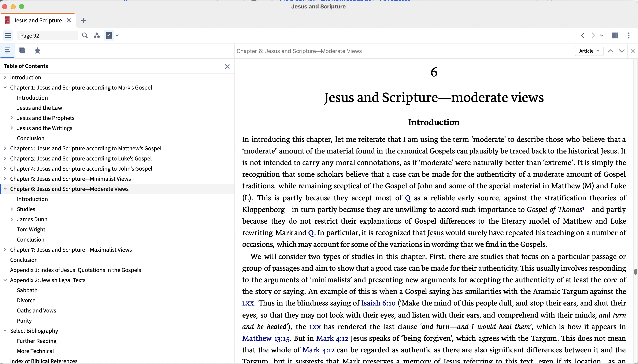638x364 pixels.
Task: Toggle the column layout icon
Action: tap(615, 35)
